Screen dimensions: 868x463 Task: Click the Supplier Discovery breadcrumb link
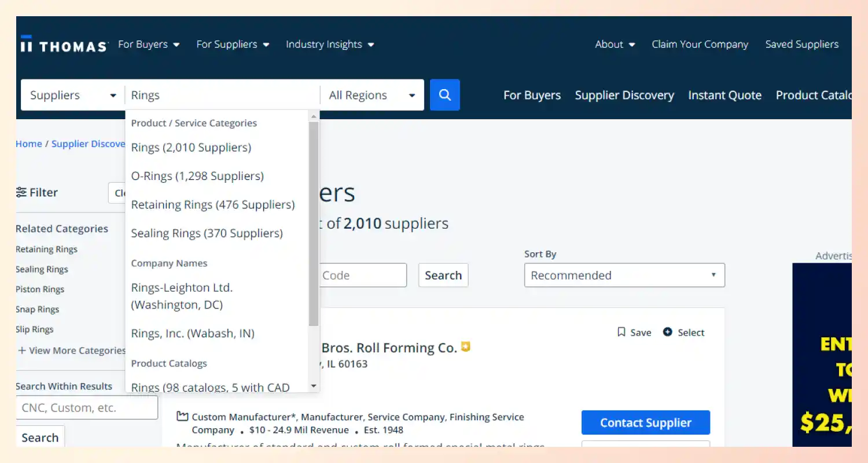[89, 144]
